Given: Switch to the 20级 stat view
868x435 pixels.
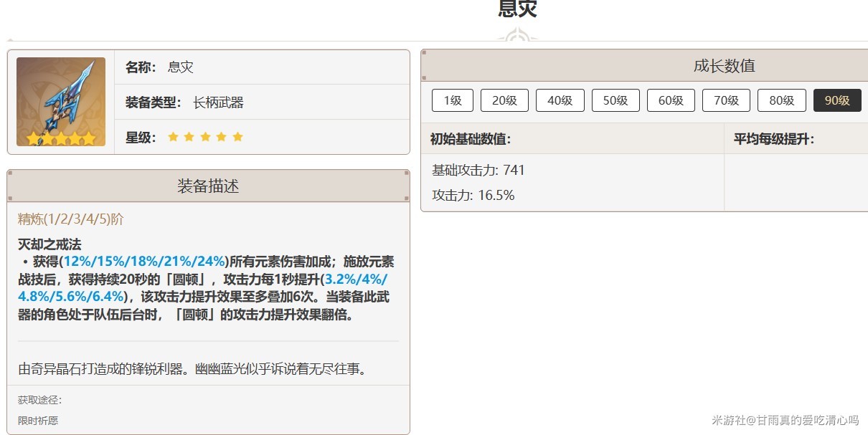Looking at the screenshot, I should pyautogui.click(x=504, y=100).
